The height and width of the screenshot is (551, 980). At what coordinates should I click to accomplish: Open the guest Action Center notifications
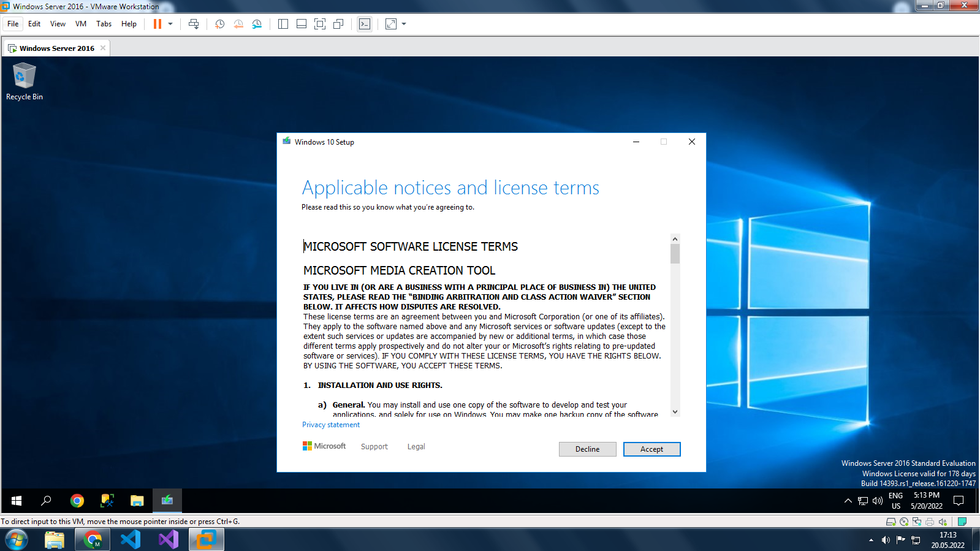pos(959,501)
